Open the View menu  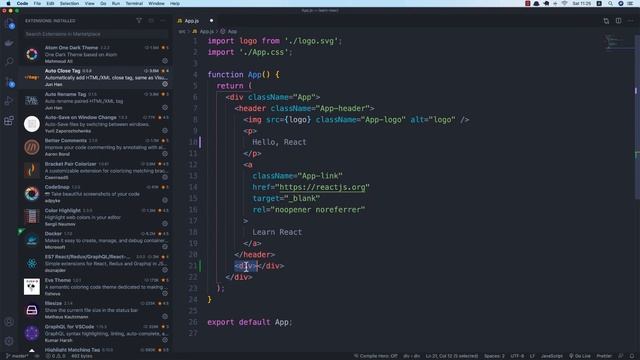coord(89,3)
